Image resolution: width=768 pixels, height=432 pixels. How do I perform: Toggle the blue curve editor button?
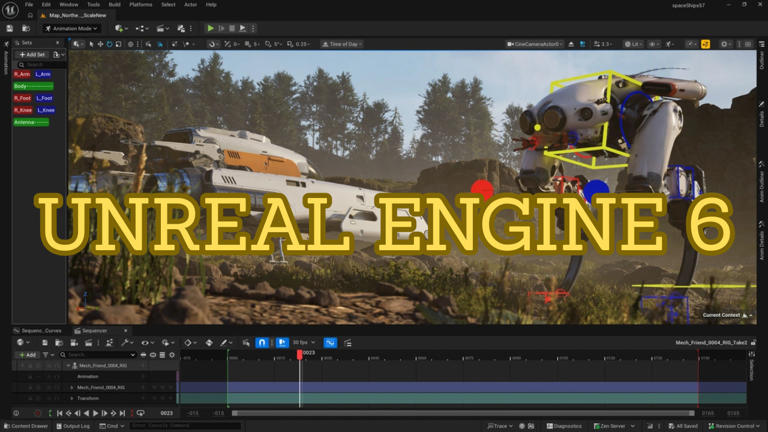pyautogui.click(x=330, y=343)
